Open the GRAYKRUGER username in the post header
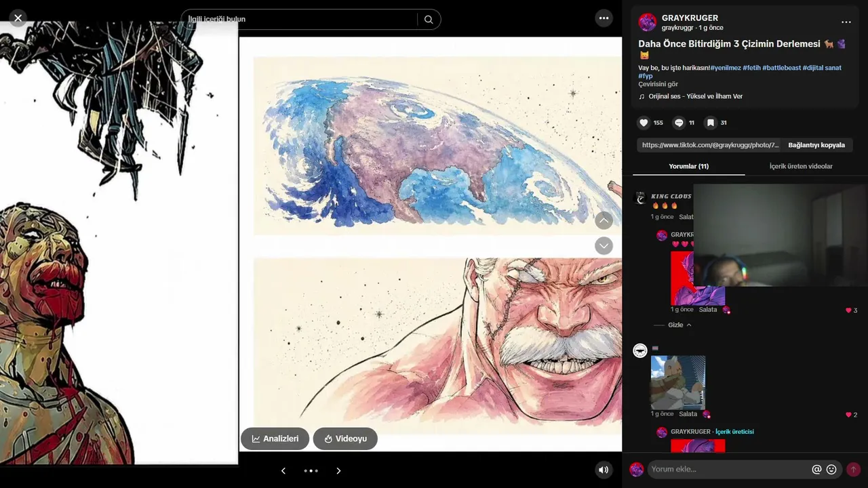868x488 pixels. pos(690,18)
